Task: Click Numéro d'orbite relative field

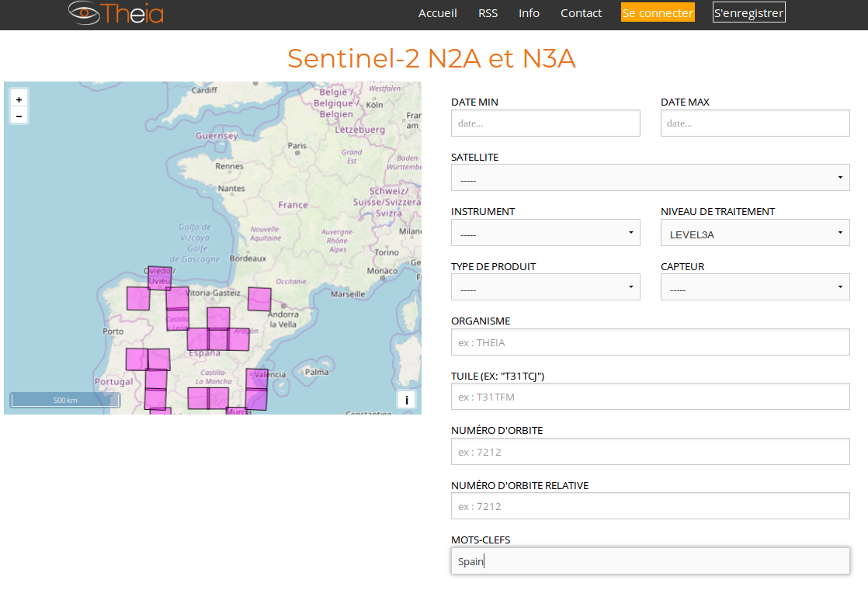Action: (x=650, y=506)
